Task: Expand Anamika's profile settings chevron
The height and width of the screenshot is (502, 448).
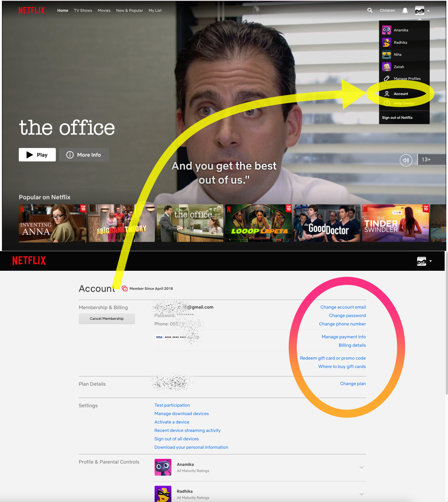Action: click(362, 467)
